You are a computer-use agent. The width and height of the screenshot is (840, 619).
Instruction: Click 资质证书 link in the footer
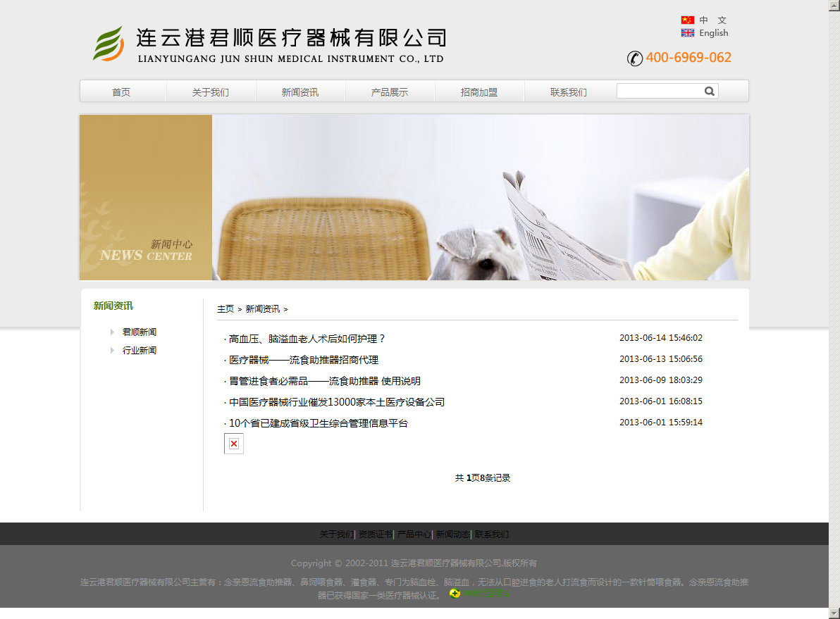click(x=375, y=534)
